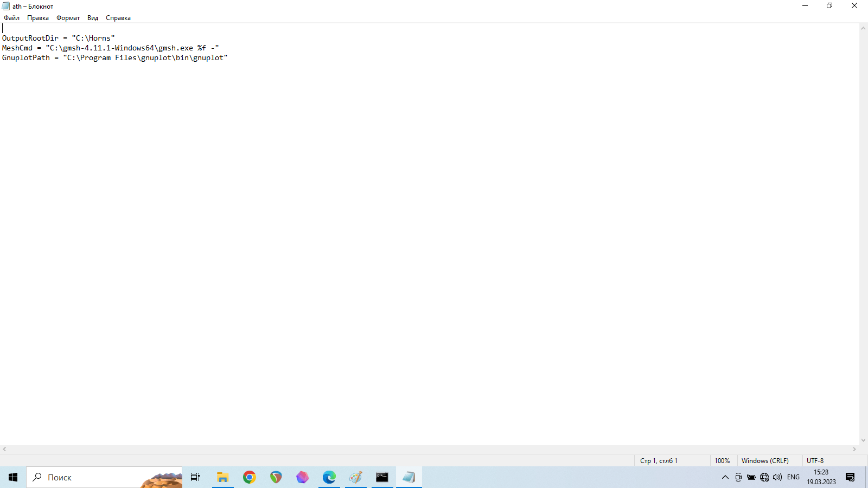
Task: Open the notification center icon
Action: (850, 477)
